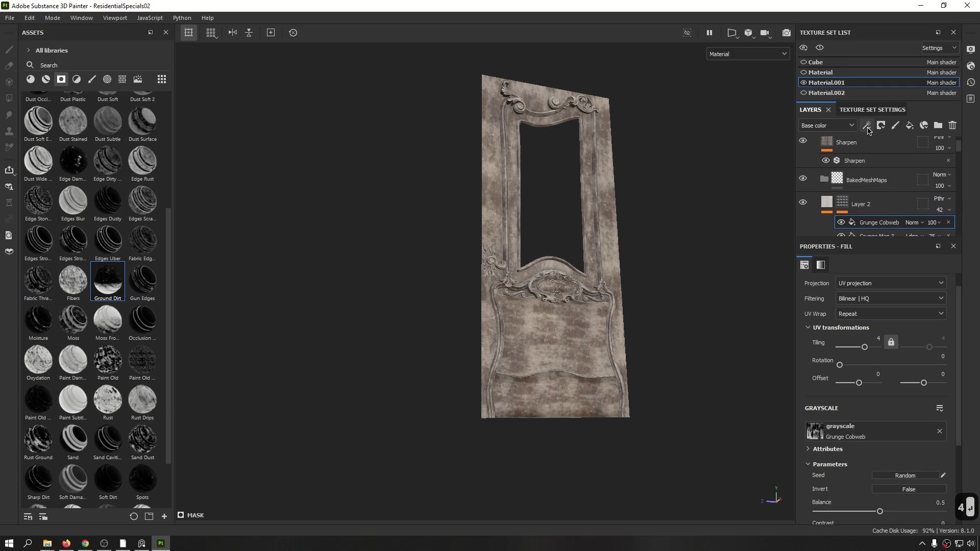Select the Paint brush tool in left toolbar

[x=9, y=49]
